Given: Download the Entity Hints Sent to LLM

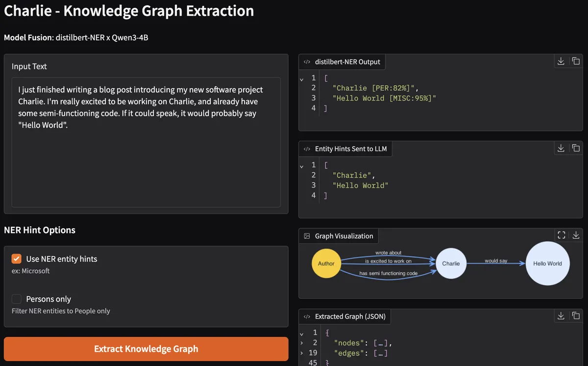Looking at the screenshot, I should (561, 148).
